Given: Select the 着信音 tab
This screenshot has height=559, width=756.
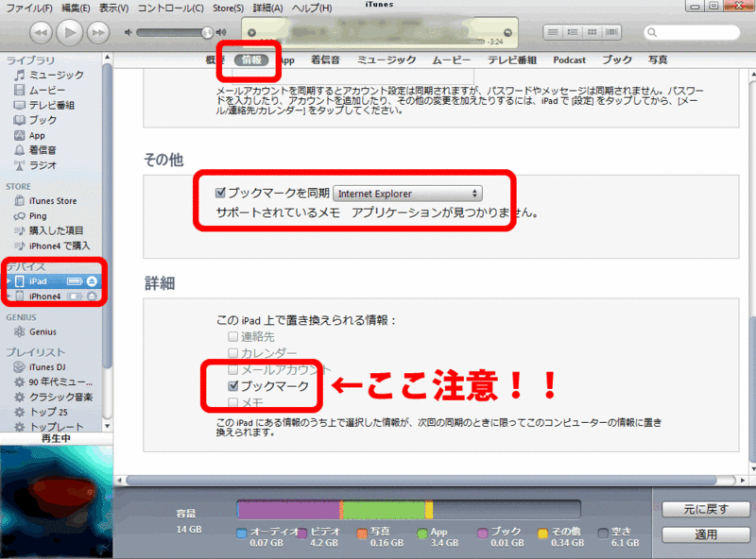Looking at the screenshot, I should pos(325,59).
